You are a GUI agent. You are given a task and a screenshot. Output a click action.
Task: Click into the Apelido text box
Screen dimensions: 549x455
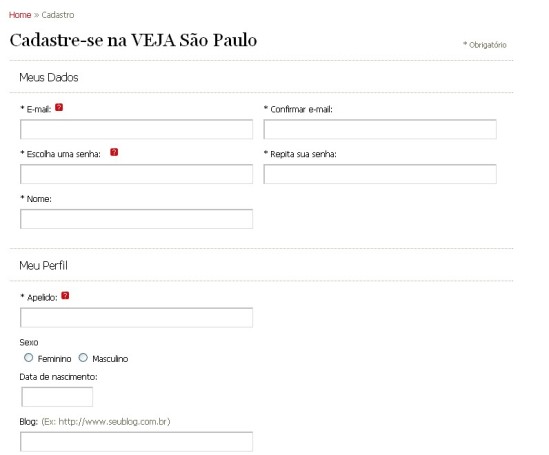(136, 317)
